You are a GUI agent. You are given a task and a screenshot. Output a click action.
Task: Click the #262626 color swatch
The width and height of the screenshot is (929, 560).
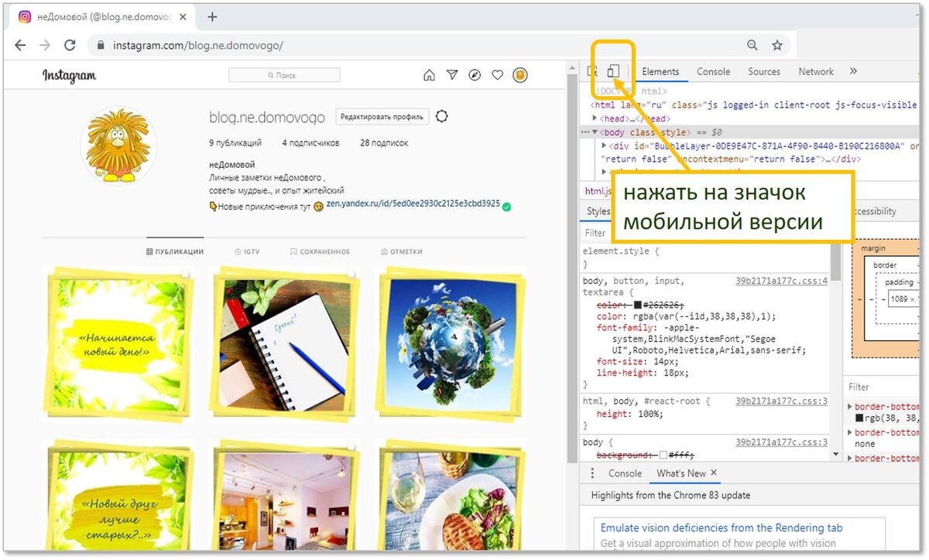point(638,306)
